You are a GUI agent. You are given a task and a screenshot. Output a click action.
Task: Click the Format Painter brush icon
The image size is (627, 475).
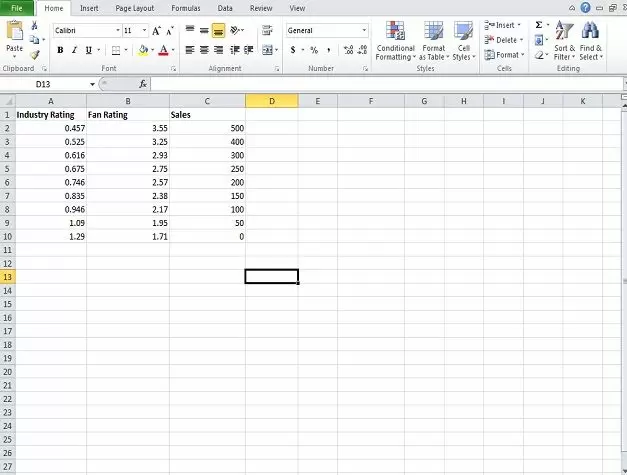coord(36,55)
